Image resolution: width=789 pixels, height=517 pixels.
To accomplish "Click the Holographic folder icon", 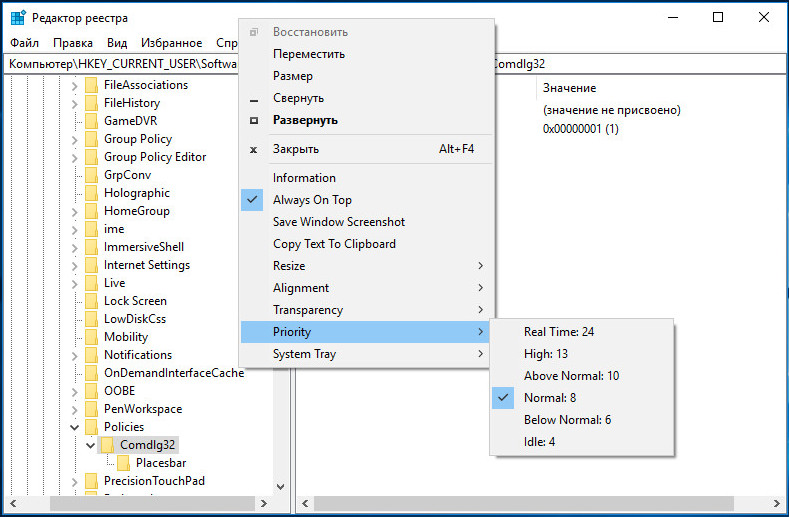I will click(91, 193).
